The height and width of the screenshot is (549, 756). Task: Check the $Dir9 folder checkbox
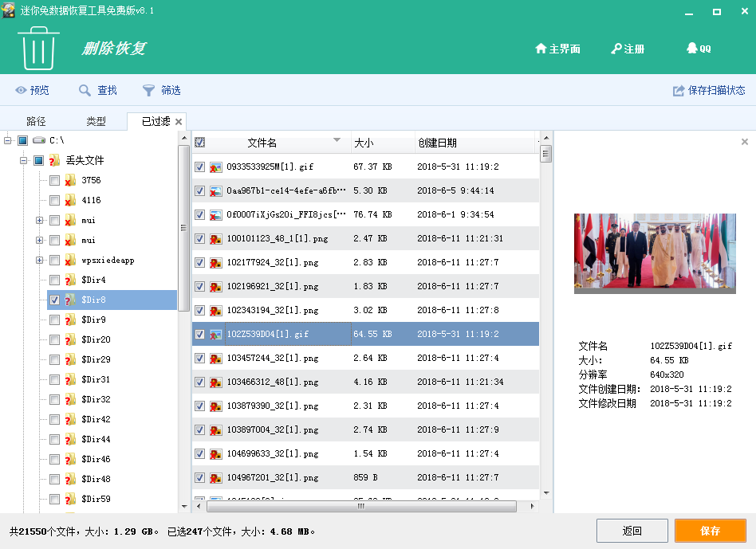click(x=54, y=320)
